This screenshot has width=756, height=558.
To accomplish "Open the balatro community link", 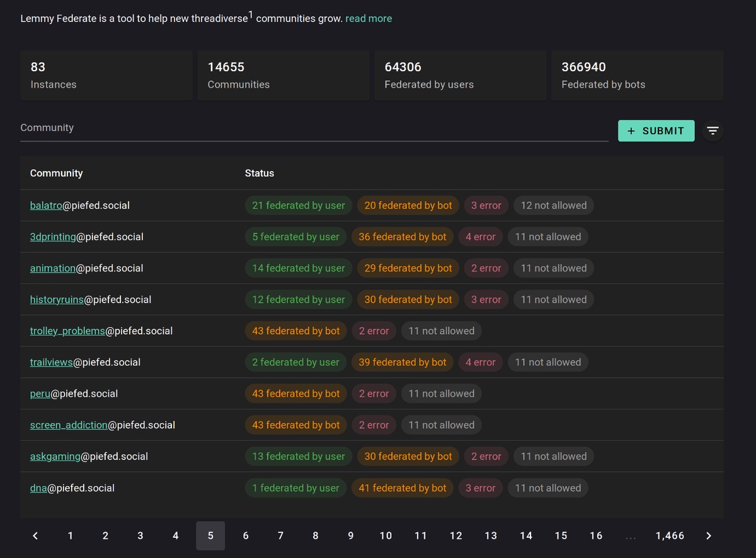I will [x=46, y=206].
